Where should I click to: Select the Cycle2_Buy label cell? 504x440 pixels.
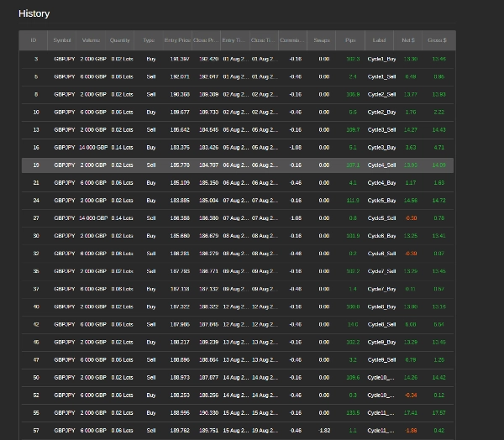click(x=381, y=113)
